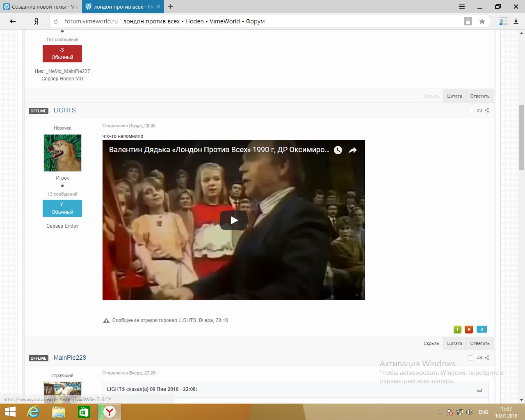Screen dimensions: 525x420
Task: Open post #4 permalink
Action: click(x=479, y=358)
